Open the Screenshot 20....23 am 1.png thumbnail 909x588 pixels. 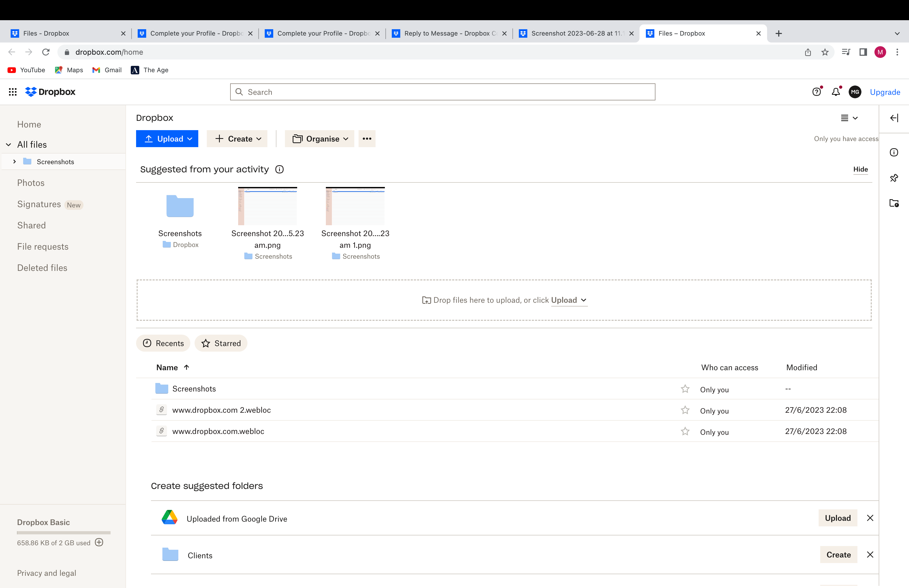(x=355, y=206)
